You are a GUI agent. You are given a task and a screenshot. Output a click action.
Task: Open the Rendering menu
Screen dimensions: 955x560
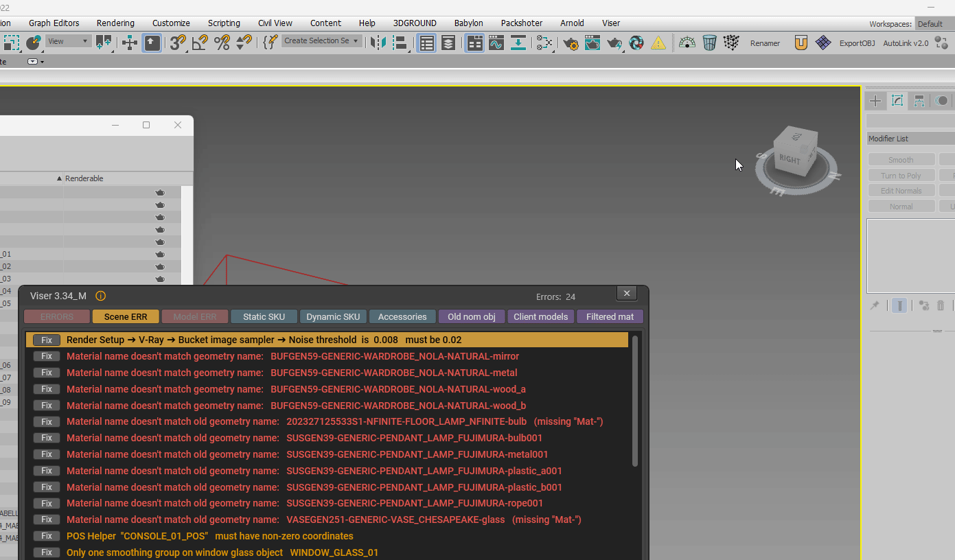115,23
